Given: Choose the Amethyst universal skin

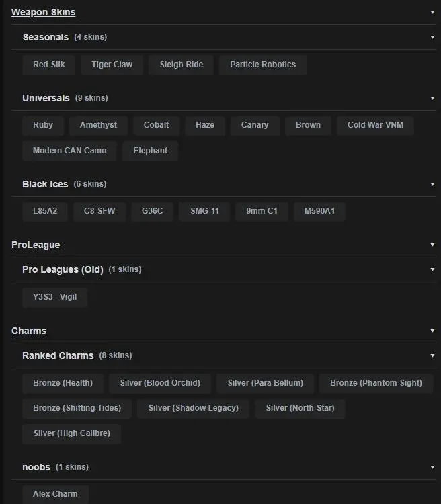Looking at the screenshot, I should click(98, 125).
